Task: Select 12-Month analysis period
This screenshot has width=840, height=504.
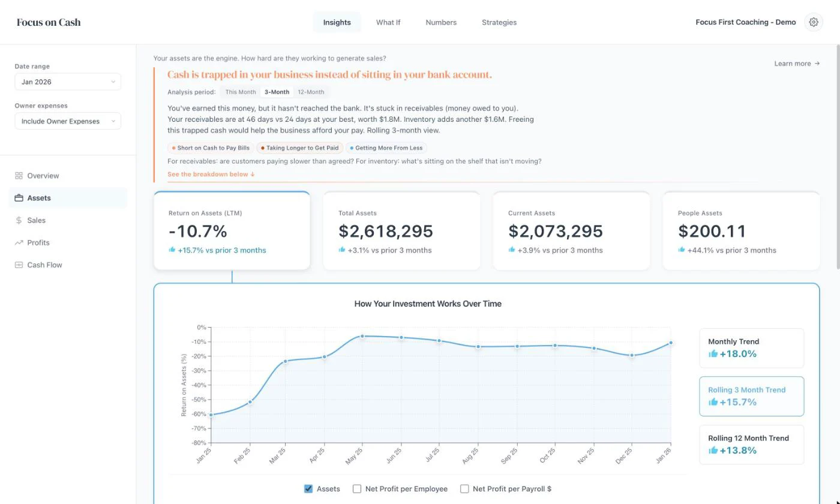Action: coord(311,92)
